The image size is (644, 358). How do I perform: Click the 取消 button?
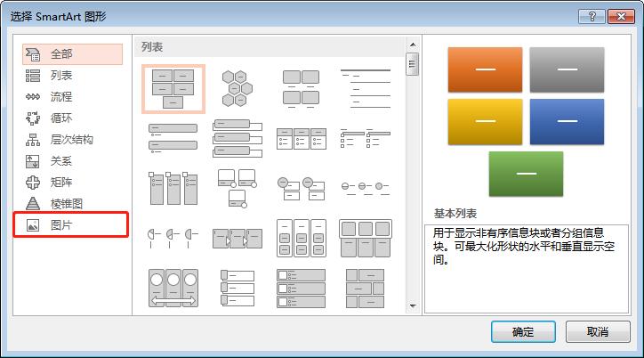pos(598,331)
